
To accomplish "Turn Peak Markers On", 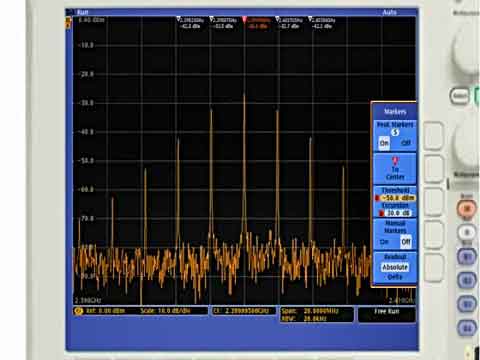I will (x=384, y=143).
